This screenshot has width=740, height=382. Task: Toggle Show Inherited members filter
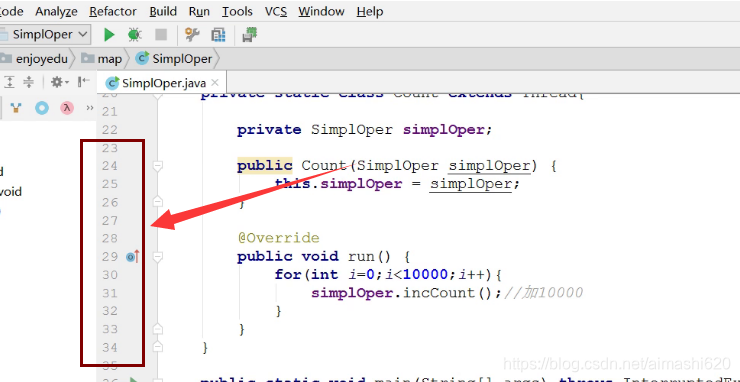[x=17, y=108]
